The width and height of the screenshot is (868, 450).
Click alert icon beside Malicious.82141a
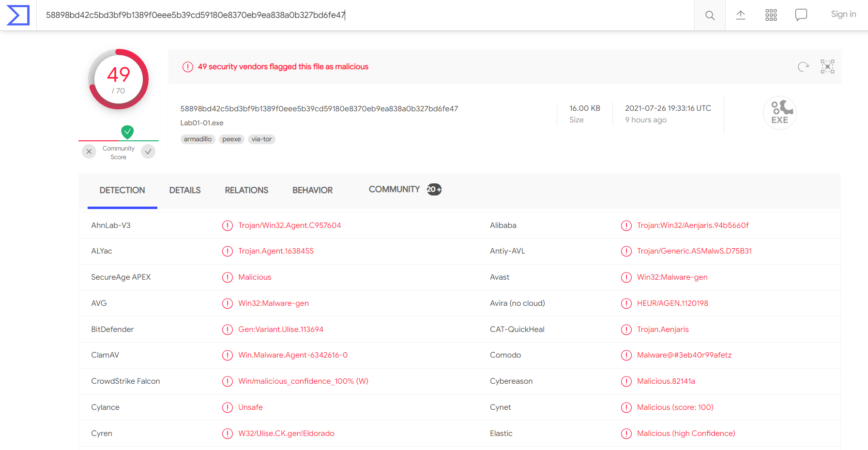pos(626,381)
